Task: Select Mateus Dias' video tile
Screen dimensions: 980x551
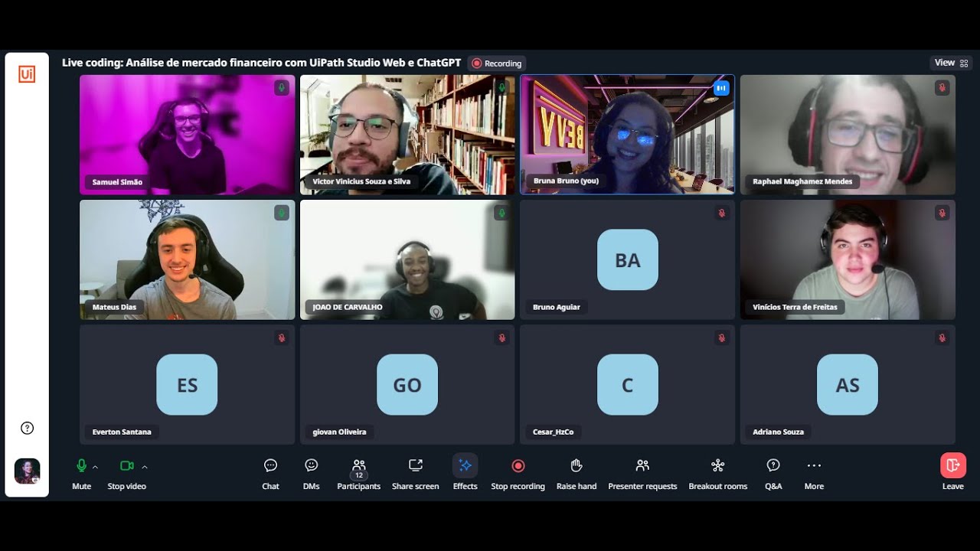Action: (188, 259)
